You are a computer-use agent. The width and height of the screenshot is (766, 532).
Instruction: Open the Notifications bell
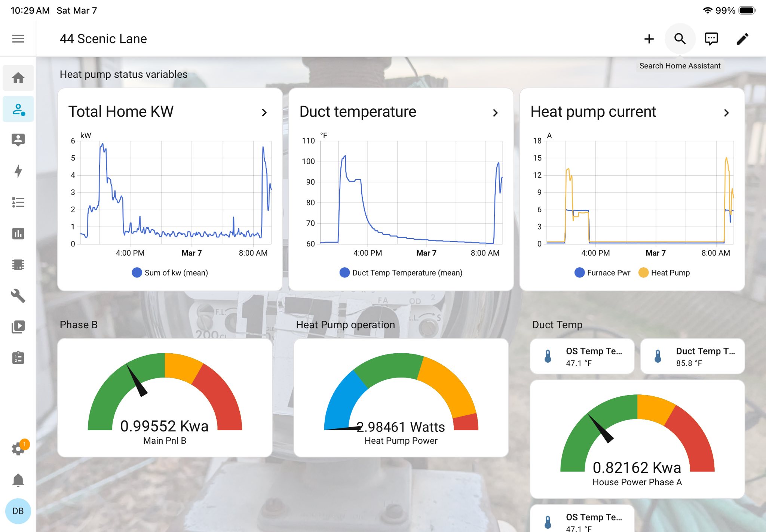[x=18, y=480]
